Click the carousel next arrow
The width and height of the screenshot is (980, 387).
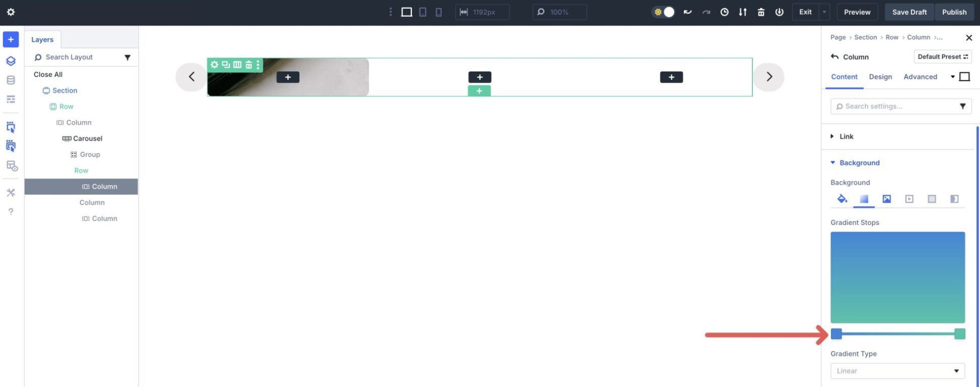[769, 77]
